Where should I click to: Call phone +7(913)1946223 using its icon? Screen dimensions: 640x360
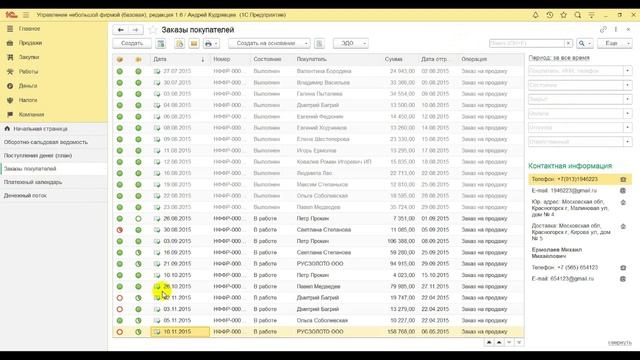click(x=623, y=179)
